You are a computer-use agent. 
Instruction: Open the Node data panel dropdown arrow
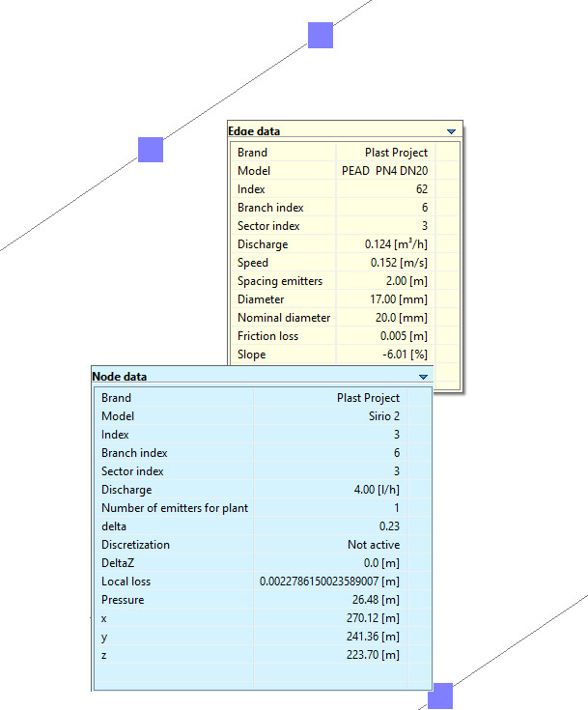tap(423, 377)
